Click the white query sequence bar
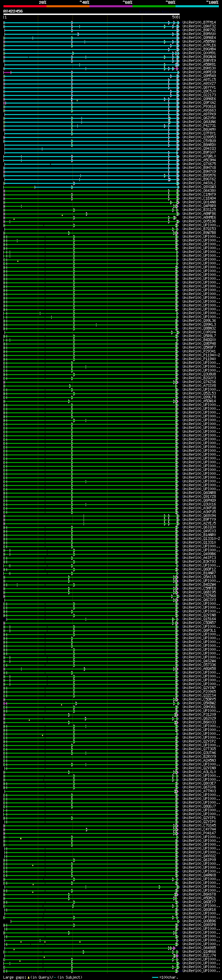222x980 pixels. (x=92, y=14)
